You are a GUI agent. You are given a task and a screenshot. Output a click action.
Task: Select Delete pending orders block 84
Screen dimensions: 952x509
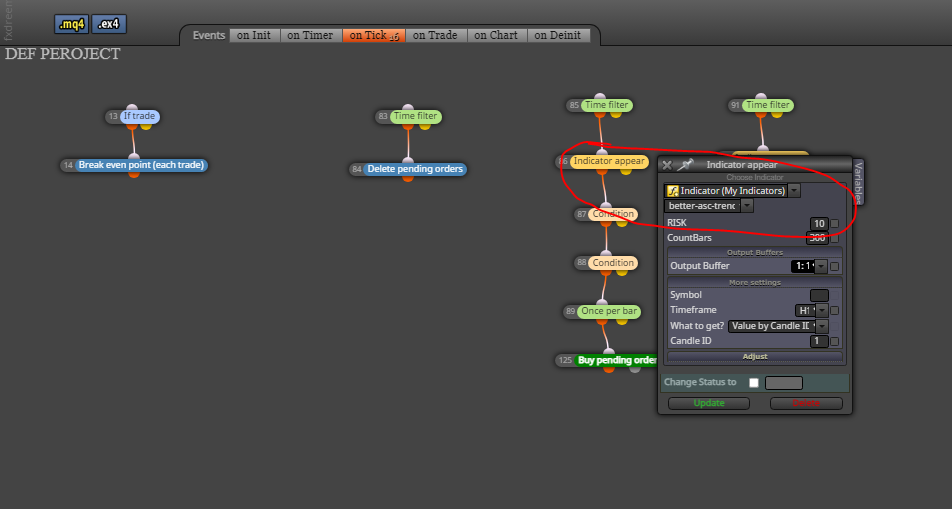point(415,169)
